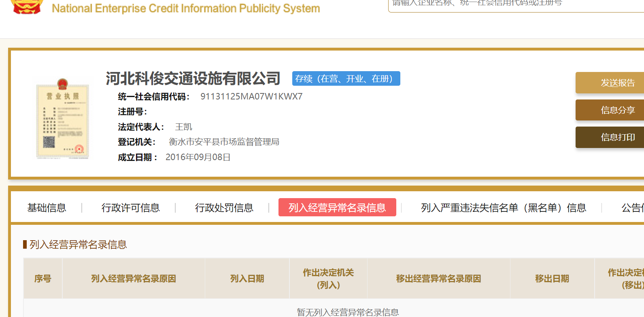
Task: Select the credit code 91131125MA07W1KWX7
Action: click(x=251, y=97)
